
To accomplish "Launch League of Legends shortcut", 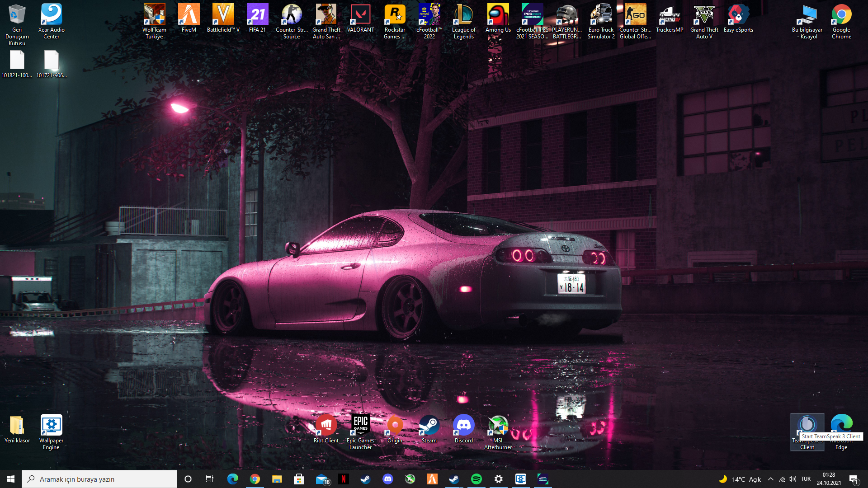I will 463,21.
